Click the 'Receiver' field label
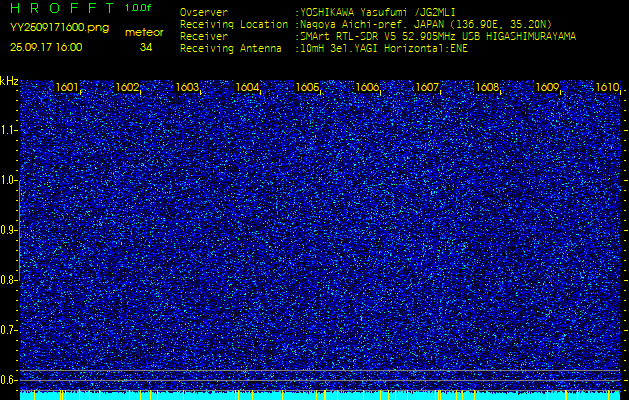The image size is (629, 400). 204,37
